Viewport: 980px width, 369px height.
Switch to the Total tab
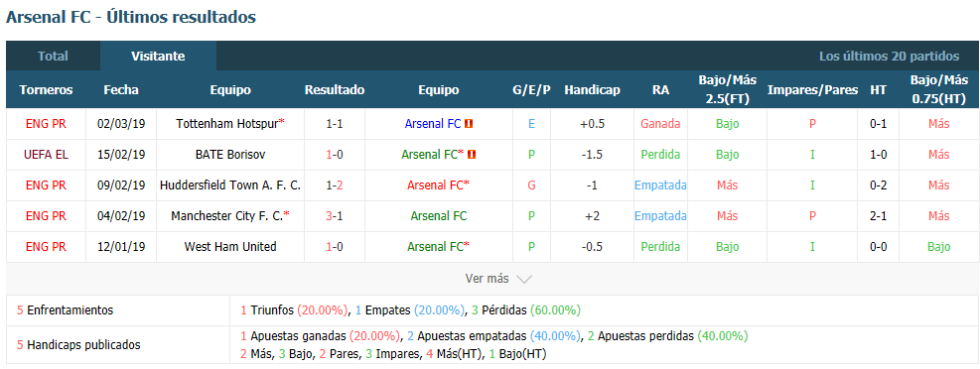[54, 56]
